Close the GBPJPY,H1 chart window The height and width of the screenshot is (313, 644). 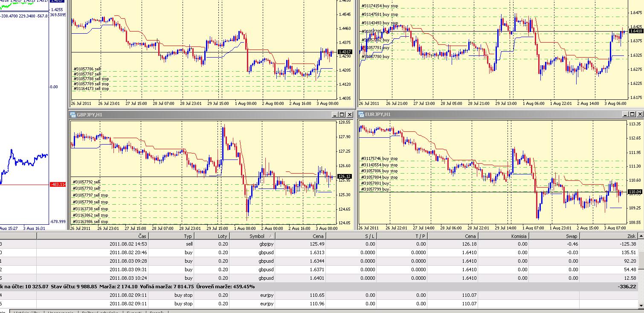(x=350, y=115)
